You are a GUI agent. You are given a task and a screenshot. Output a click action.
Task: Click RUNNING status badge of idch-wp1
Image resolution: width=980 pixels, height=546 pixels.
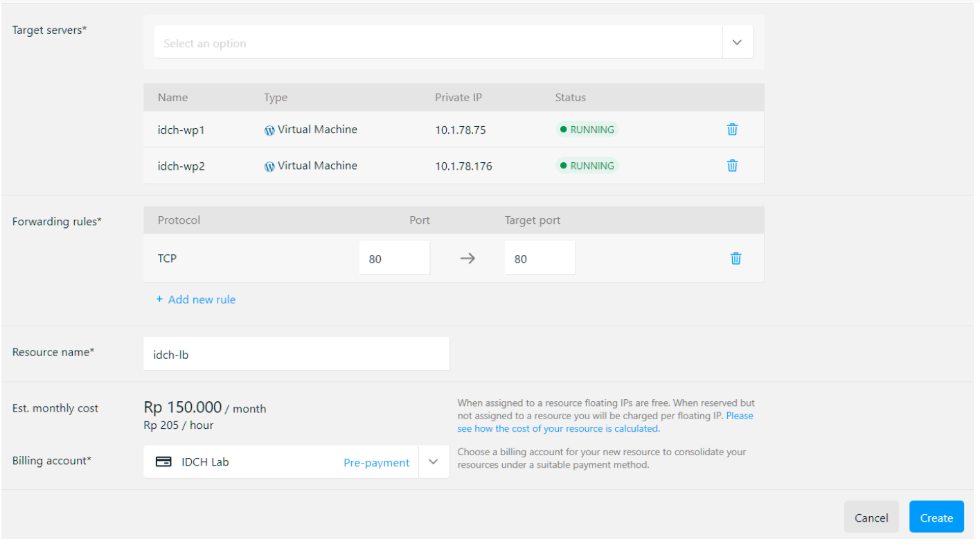tap(587, 130)
